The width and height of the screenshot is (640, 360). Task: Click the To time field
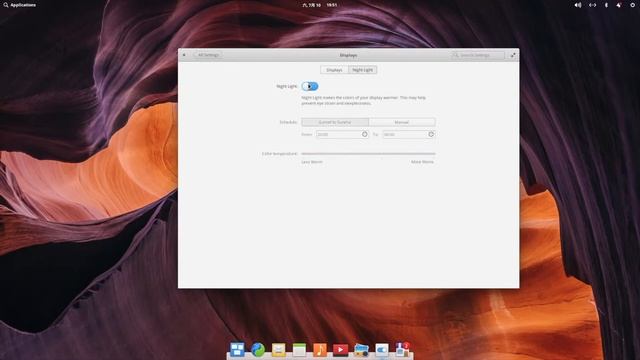[x=409, y=134]
